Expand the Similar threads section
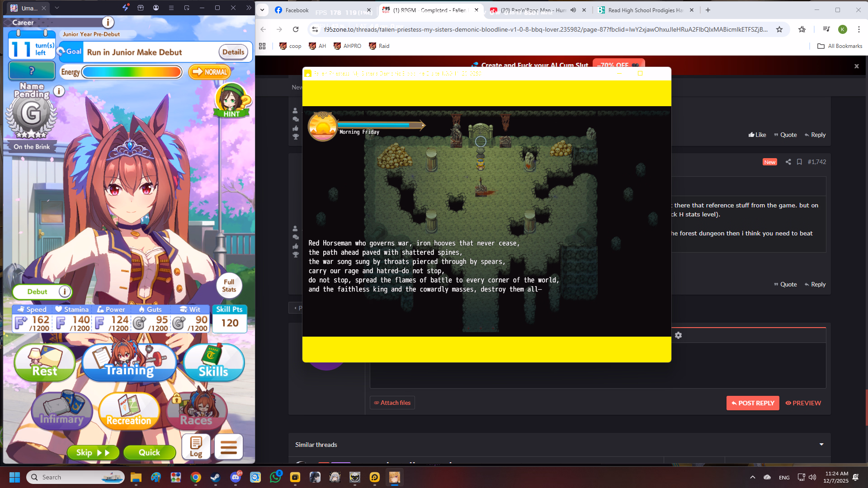The image size is (868, 488). [x=821, y=445]
